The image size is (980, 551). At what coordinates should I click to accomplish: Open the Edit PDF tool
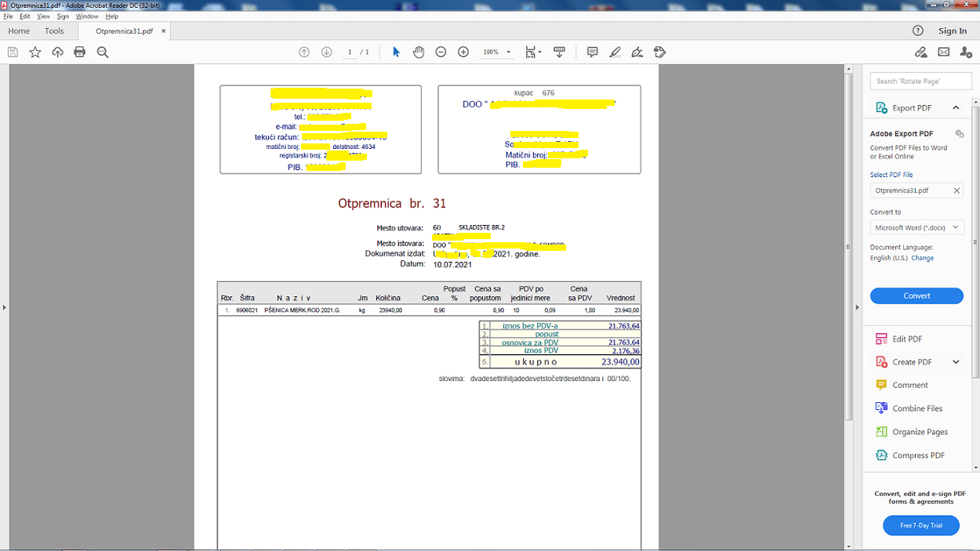(x=907, y=339)
